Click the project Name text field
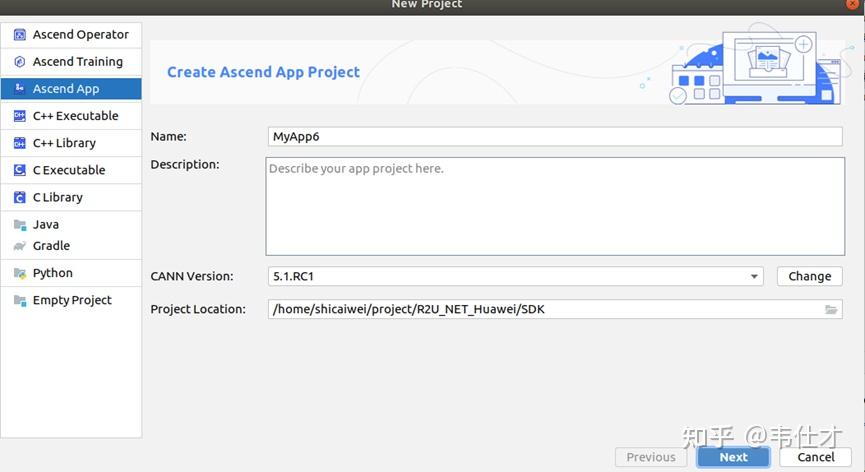The image size is (865, 472). click(555, 137)
